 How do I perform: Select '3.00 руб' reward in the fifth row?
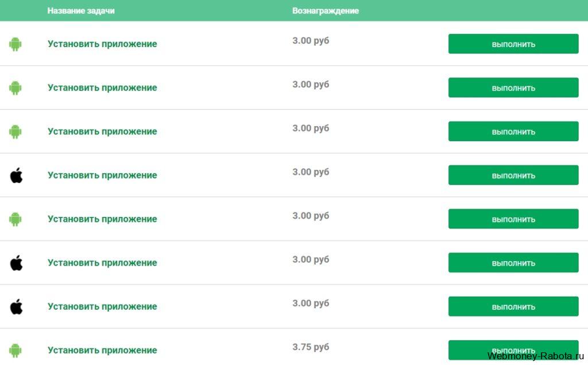311,216
